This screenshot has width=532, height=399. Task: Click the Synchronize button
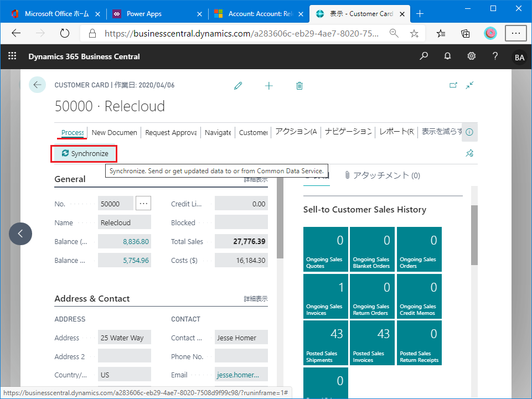tap(85, 153)
